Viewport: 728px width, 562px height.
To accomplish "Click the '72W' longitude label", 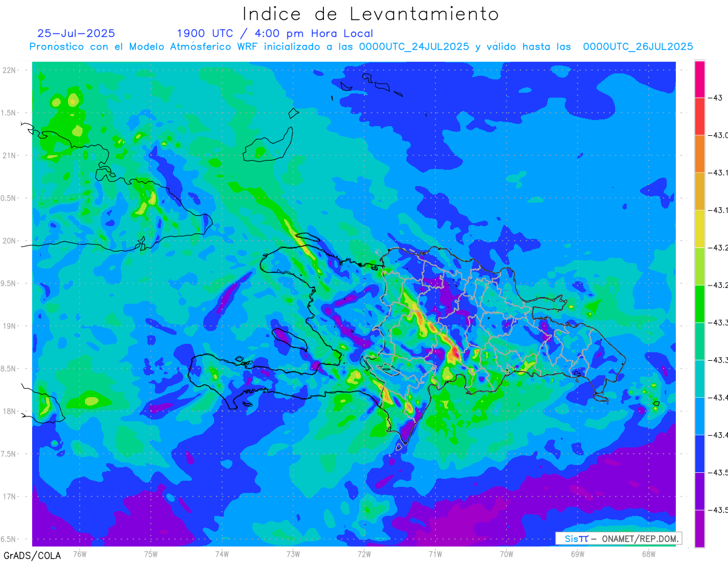I will [364, 554].
